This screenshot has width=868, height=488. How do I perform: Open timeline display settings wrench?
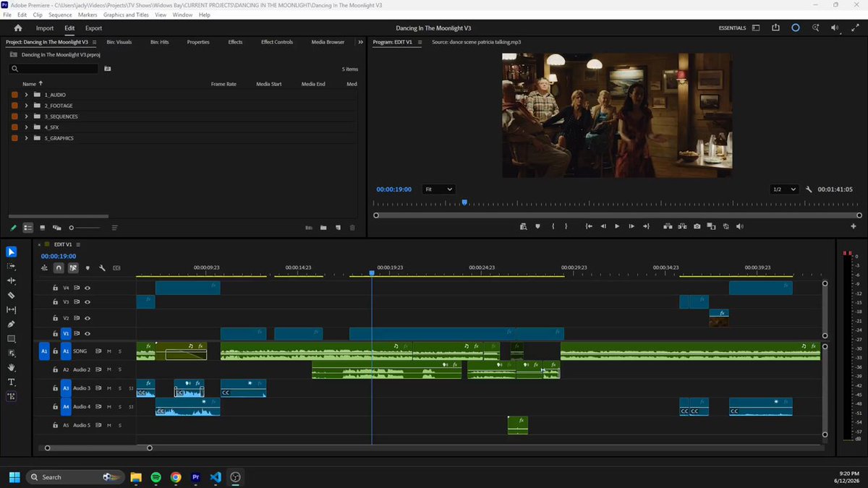(x=102, y=268)
